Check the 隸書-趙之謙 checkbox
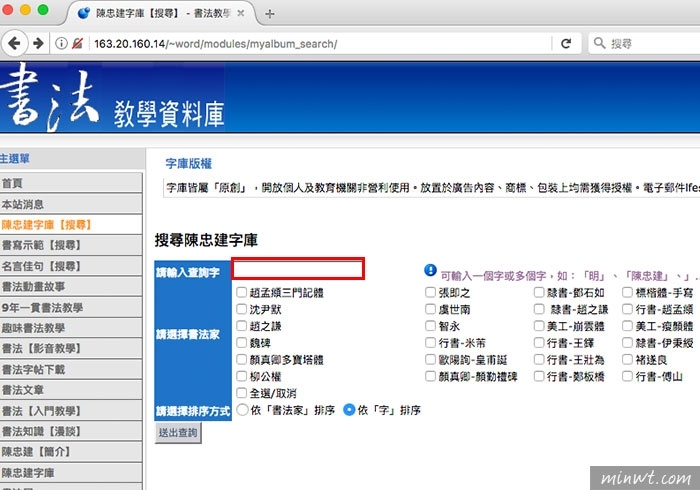The height and width of the screenshot is (490, 700). click(x=539, y=309)
